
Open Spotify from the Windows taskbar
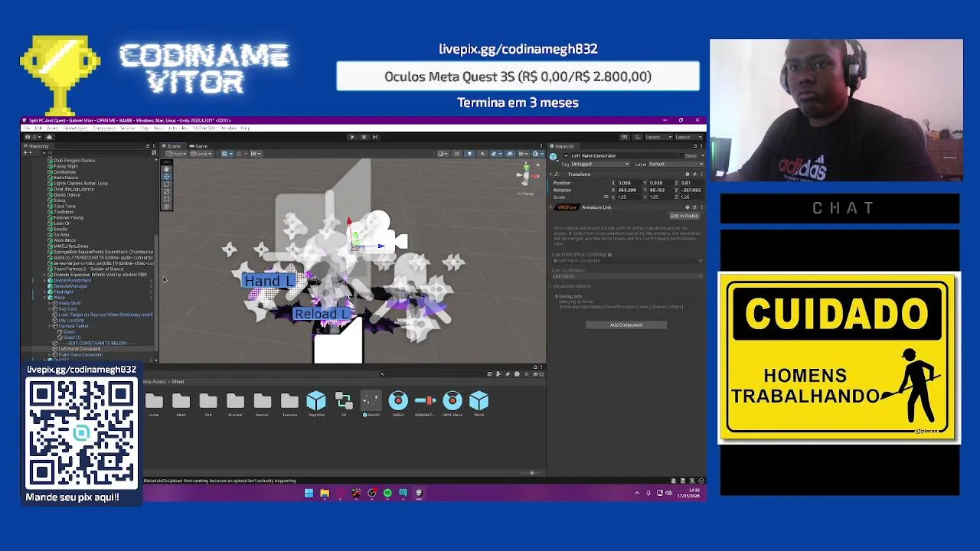[x=387, y=493]
